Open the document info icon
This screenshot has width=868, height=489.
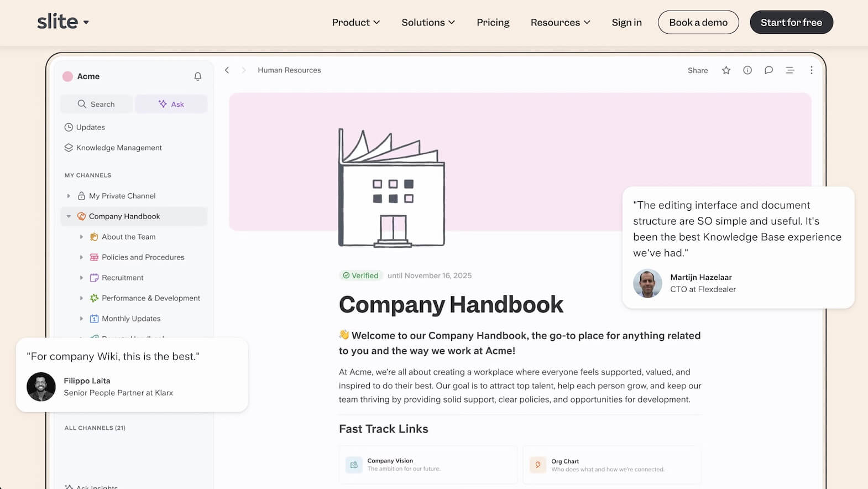click(x=747, y=70)
